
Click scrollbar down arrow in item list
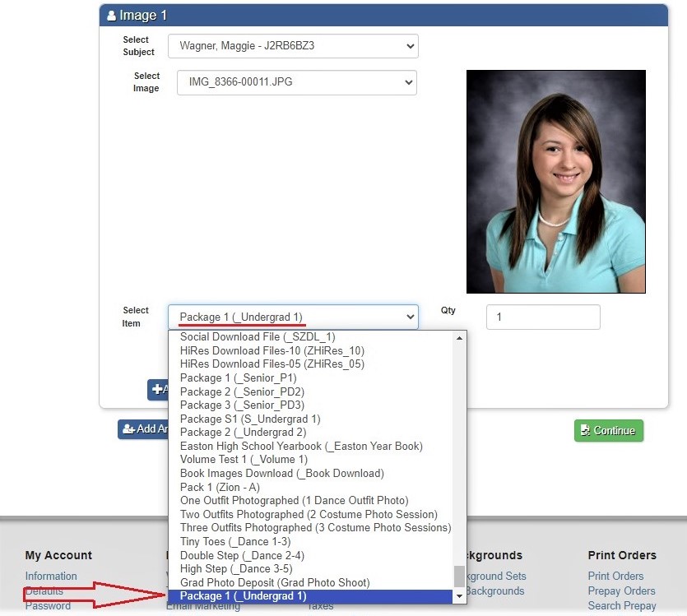coord(459,595)
